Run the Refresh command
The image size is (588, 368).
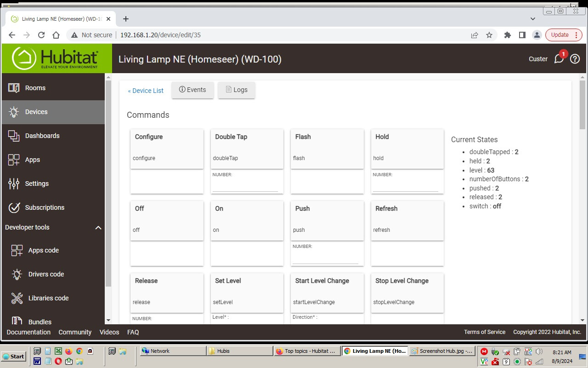click(407, 220)
